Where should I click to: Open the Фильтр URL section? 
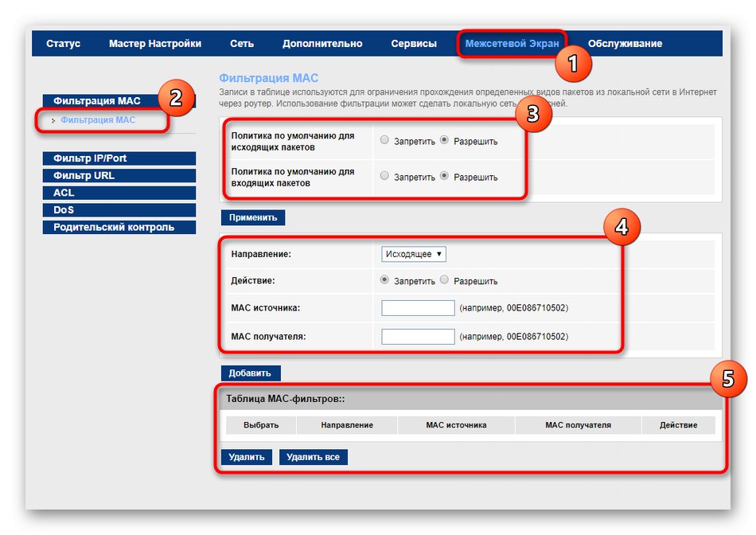tap(119, 176)
